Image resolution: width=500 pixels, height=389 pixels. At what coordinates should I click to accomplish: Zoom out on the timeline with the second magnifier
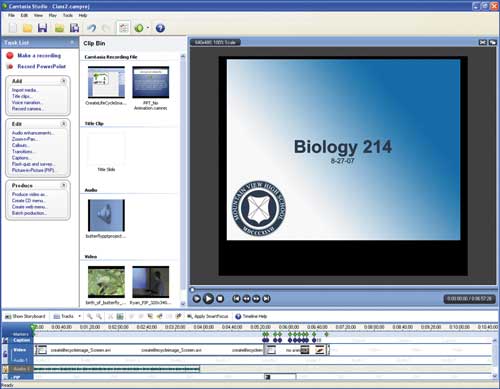(x=99, y=316)
